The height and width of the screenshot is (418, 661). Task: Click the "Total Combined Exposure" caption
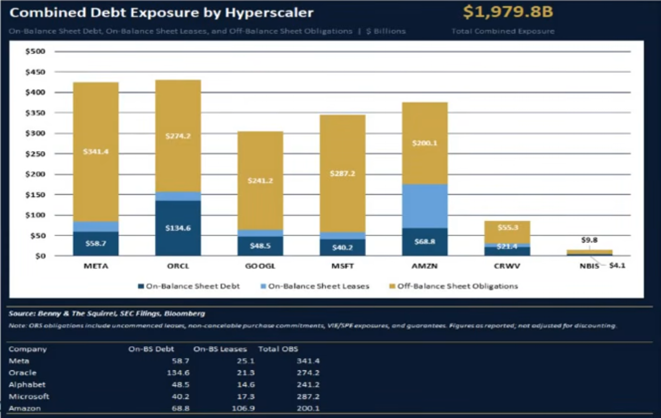coord(503,31)
